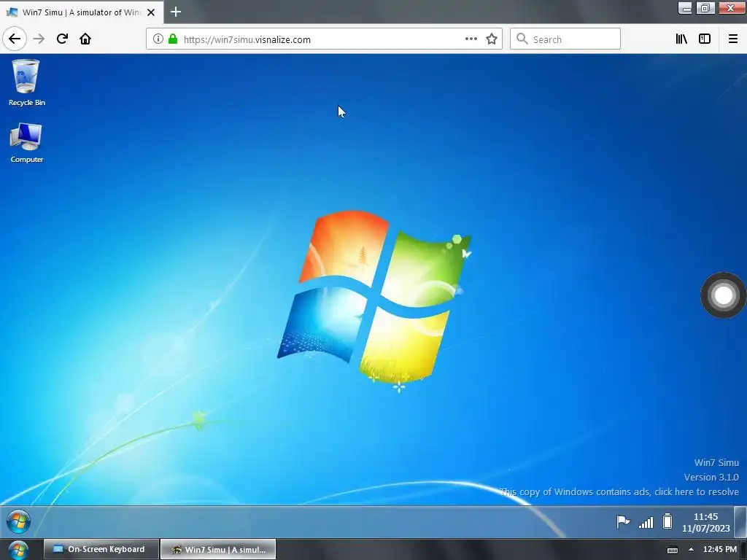Reload the page with the refresh icon
747x560 pixels.
62,39
